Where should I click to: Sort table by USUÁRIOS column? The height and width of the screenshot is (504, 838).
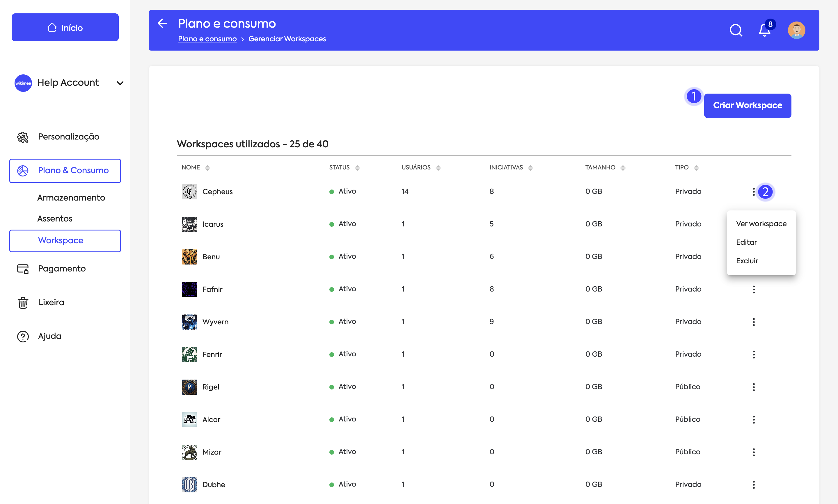[438, 167]
